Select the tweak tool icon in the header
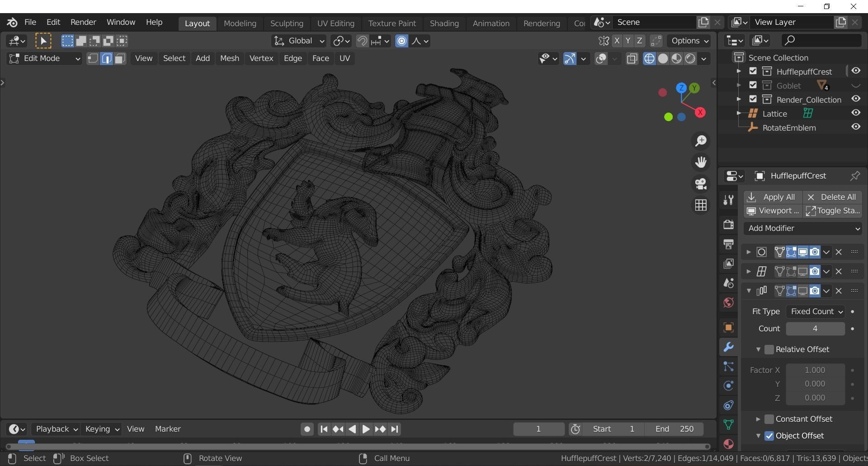This screenshot has height=466, width=868. pyautogui.click(x=43, y=41)
